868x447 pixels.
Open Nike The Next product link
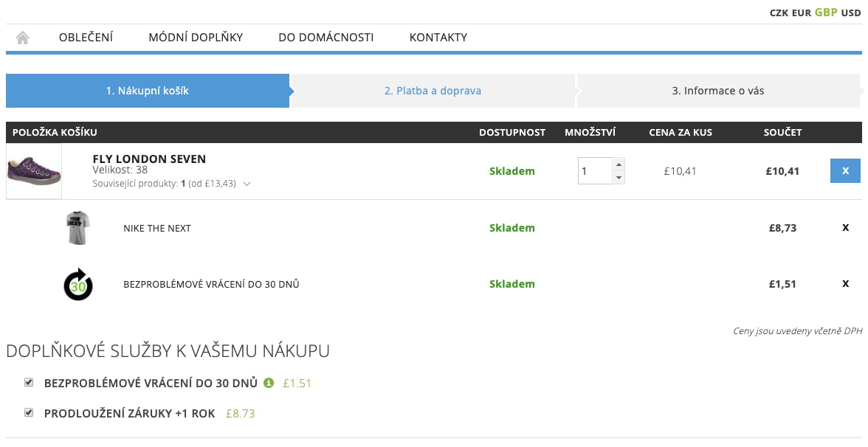click(x=157, y=229)
